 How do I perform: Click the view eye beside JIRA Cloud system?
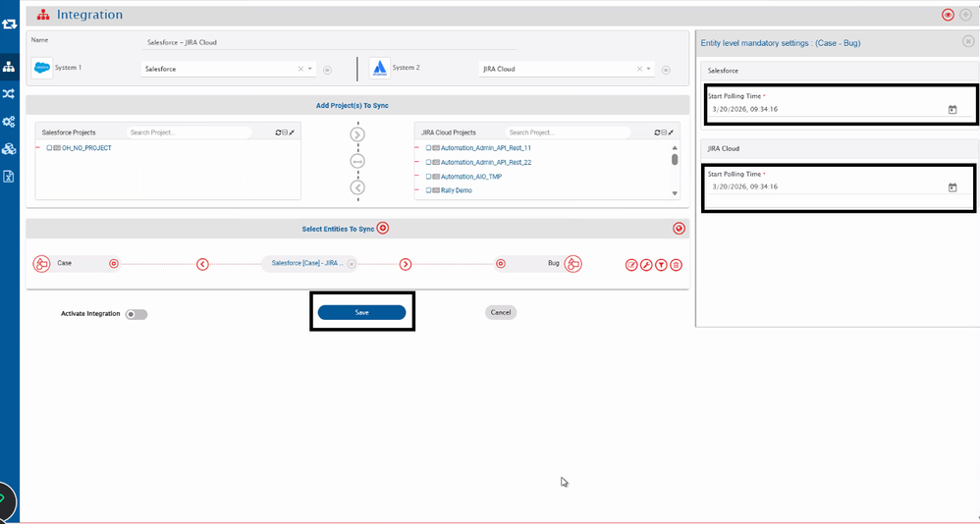pyautogui.click(x=666, y=70)
